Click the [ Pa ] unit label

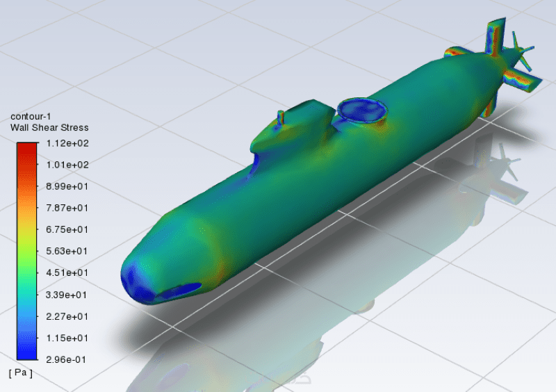21,373
